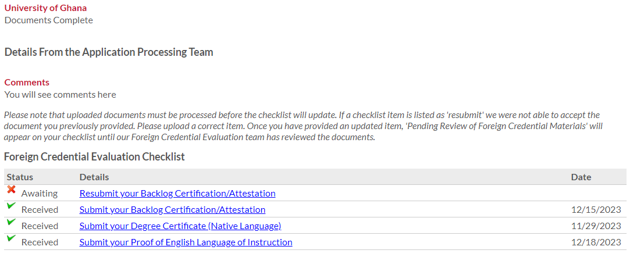Click green checkmark on Submit Backlog Certification row

[x=11, y=206]
